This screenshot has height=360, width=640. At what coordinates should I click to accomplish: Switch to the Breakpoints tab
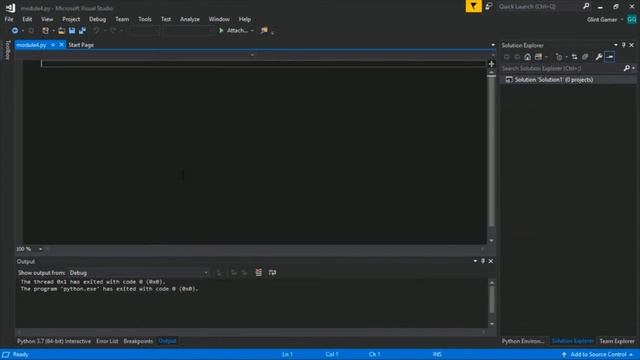138,341
